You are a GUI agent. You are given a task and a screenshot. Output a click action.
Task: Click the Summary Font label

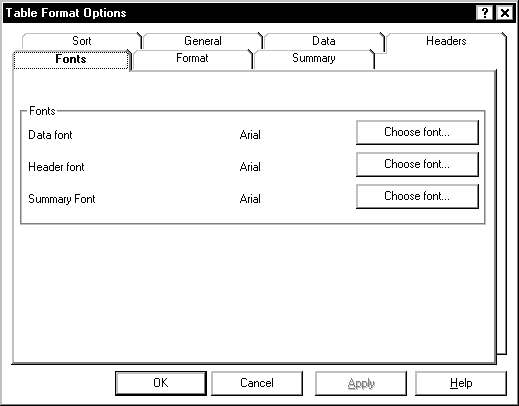point(62,199)
